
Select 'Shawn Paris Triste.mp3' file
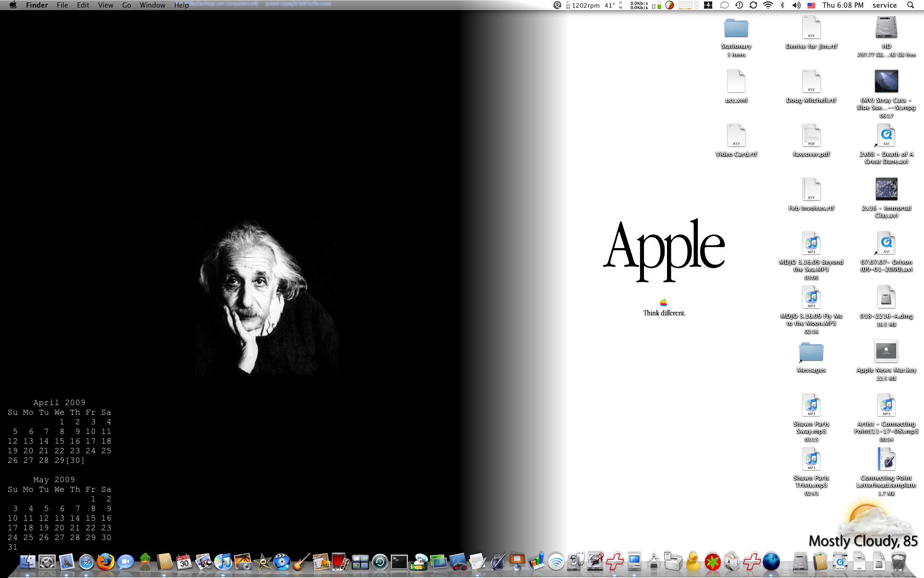pos(811,459)
